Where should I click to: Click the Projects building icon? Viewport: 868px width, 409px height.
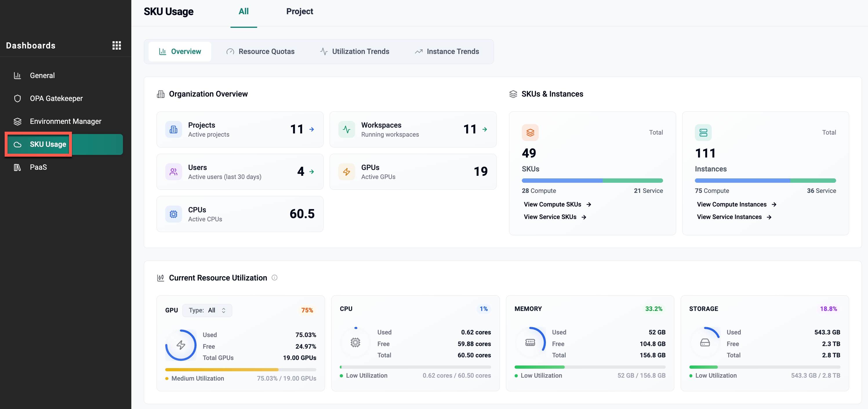point(174,129)
